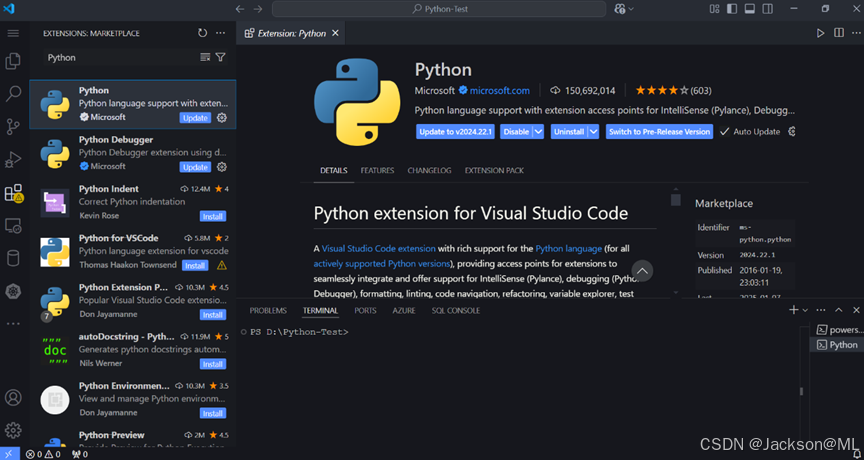The width and height of the screenshot is (864, 460).
Task: Show additional views ellipsis in activity bar
Action: [x=13, y=324]
